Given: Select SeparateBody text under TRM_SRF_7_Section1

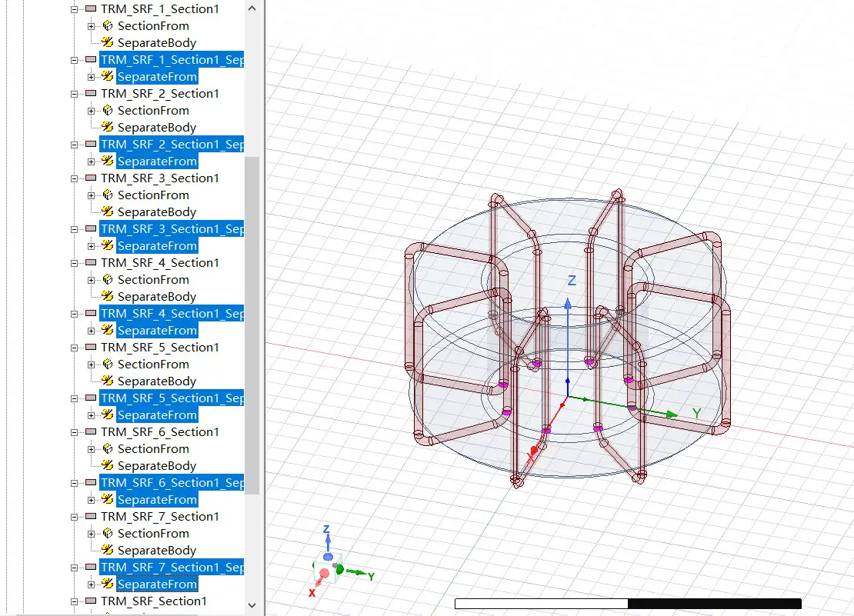Looking at the screenshot, I should (157, 550).
